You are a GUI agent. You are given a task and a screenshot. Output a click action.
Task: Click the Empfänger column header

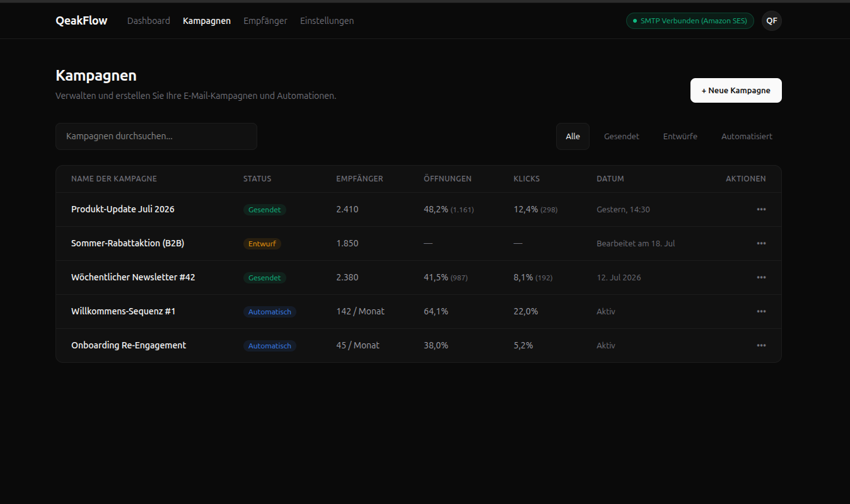(359, 179)
